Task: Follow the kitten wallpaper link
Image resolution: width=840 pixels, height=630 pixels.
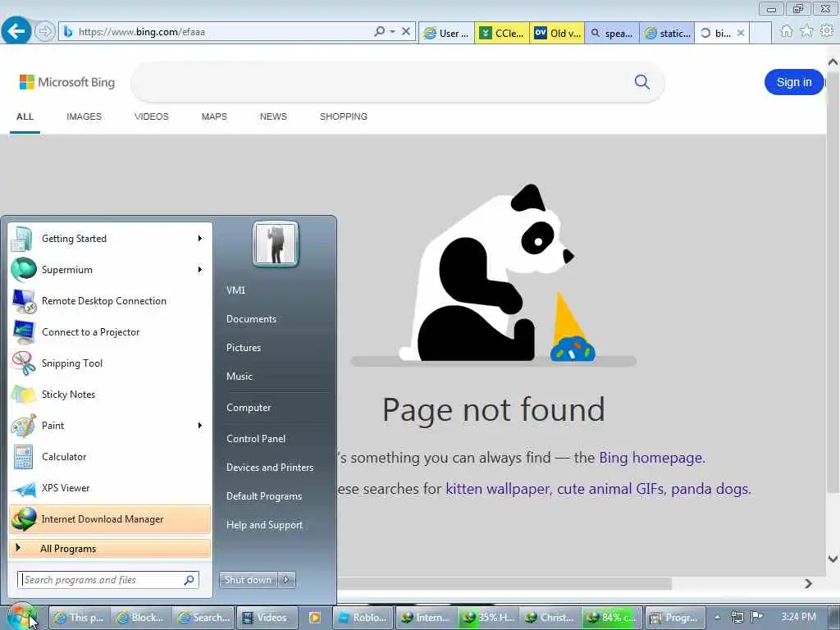Action: [498, 489]
